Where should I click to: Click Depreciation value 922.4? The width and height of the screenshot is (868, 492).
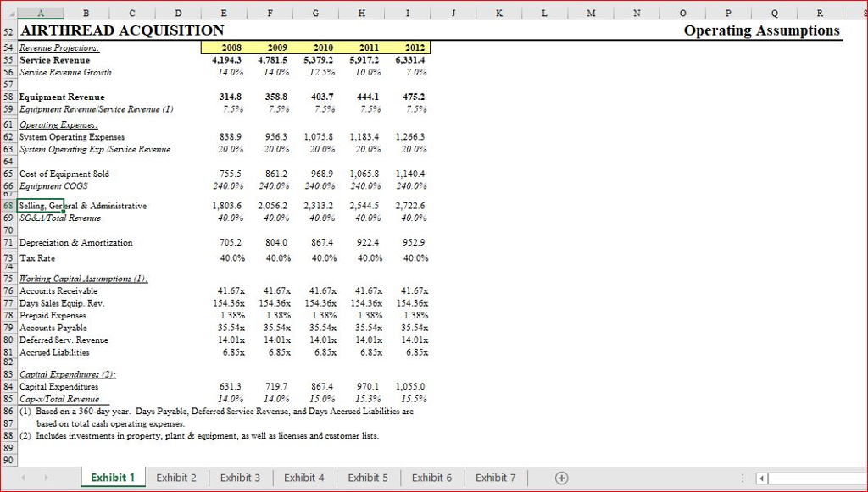click(368, 243)
